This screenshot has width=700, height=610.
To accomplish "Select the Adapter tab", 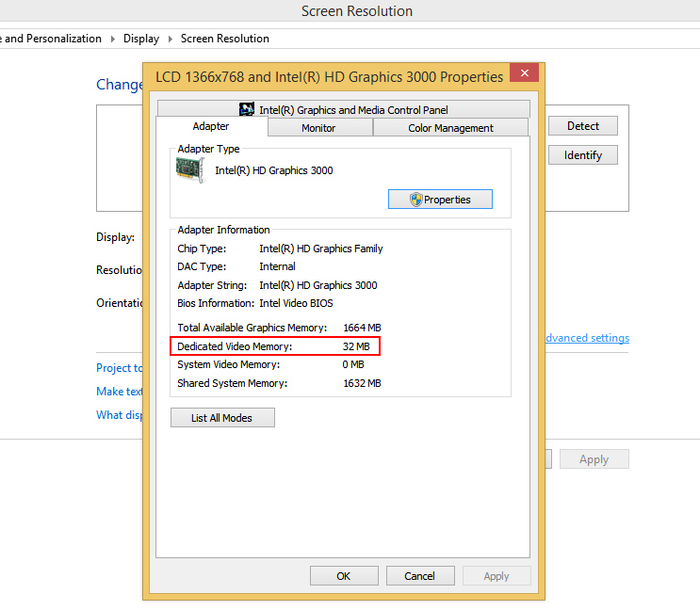I will (211, 127).
